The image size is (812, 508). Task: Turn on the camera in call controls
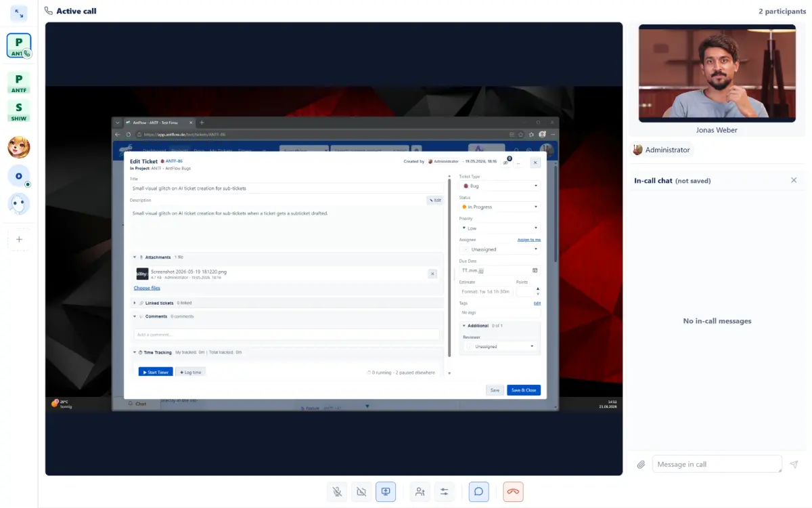coord(361,492)
